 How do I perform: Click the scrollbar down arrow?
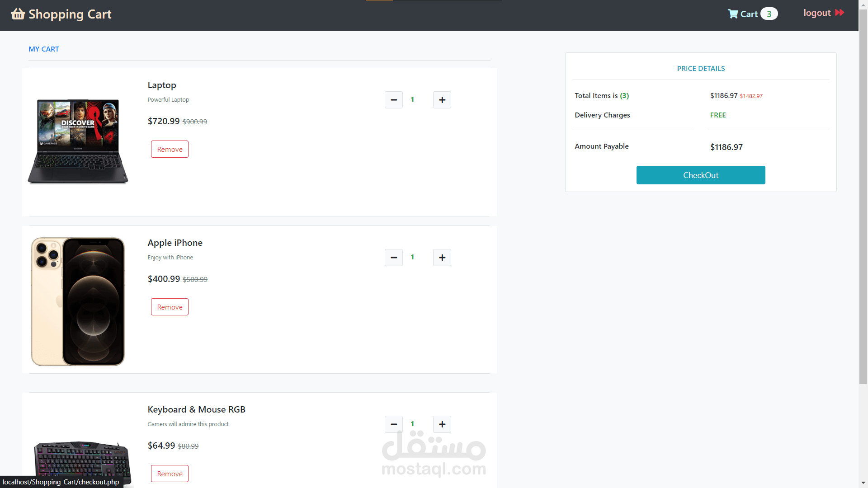tap(863, 483)
